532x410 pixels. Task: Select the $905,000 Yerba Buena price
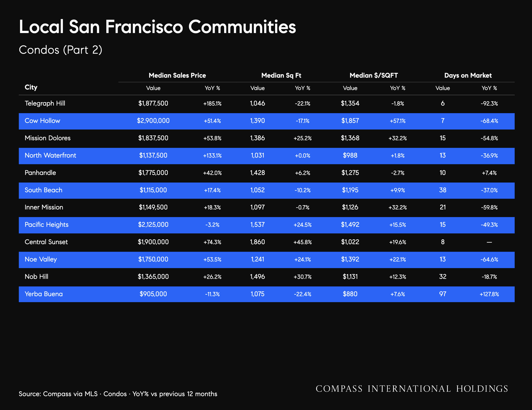coord(153,294)
